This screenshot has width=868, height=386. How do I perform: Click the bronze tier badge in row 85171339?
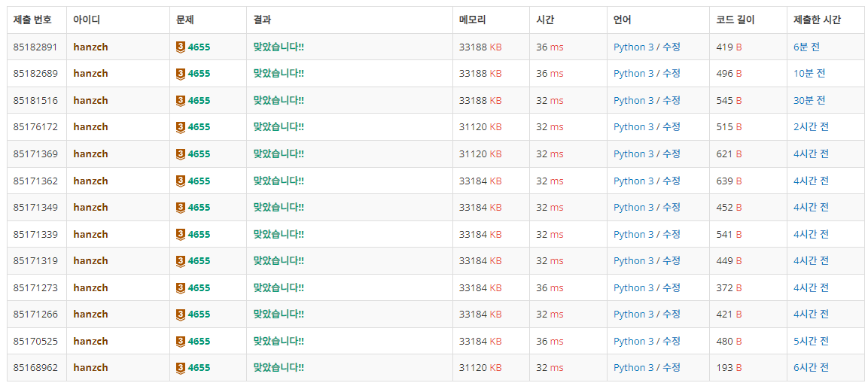click(181, 234)
